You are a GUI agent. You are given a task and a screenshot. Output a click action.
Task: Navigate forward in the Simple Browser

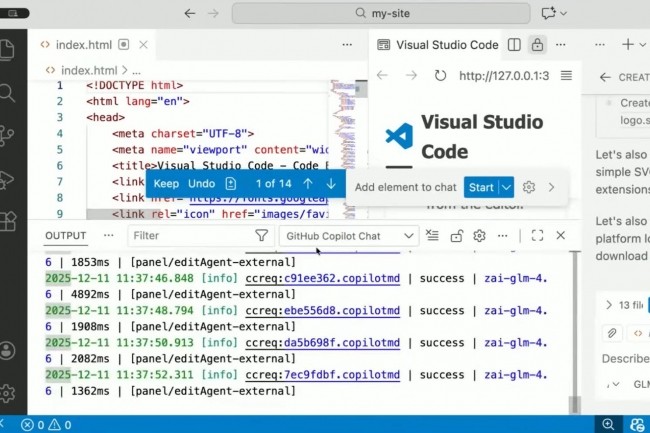pos(411,75)
